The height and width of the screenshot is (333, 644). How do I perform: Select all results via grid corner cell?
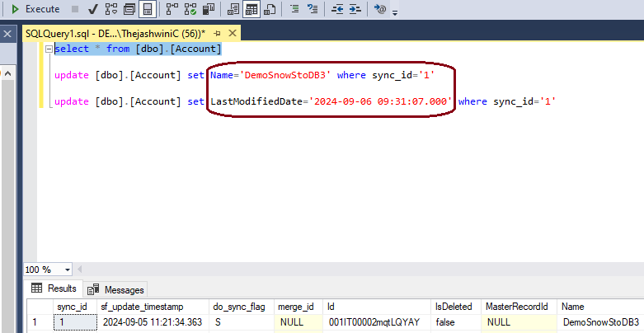pos(40,307)
